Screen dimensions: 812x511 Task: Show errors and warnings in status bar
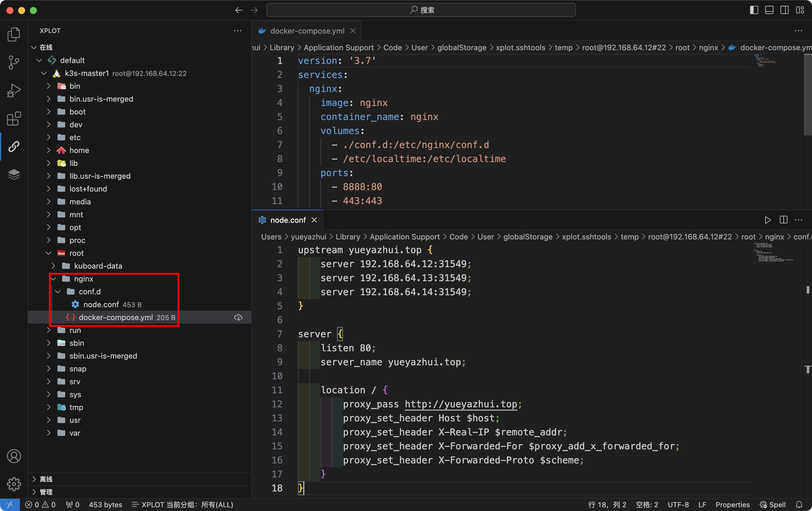tap(41, 505)
